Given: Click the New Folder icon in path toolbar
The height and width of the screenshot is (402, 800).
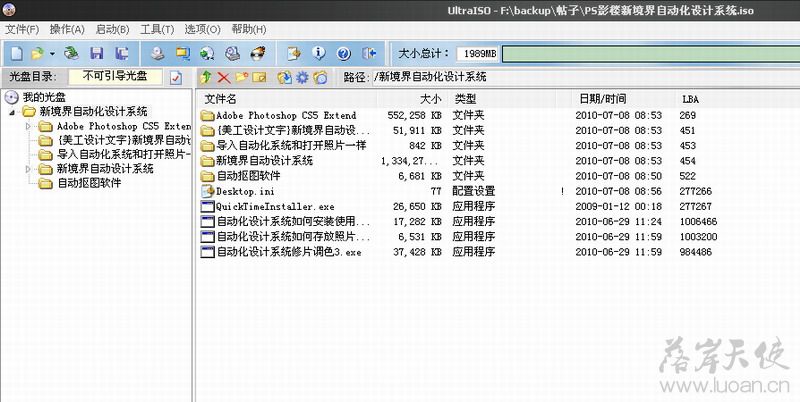Looking at the screenshot, I should coord(241,77).
